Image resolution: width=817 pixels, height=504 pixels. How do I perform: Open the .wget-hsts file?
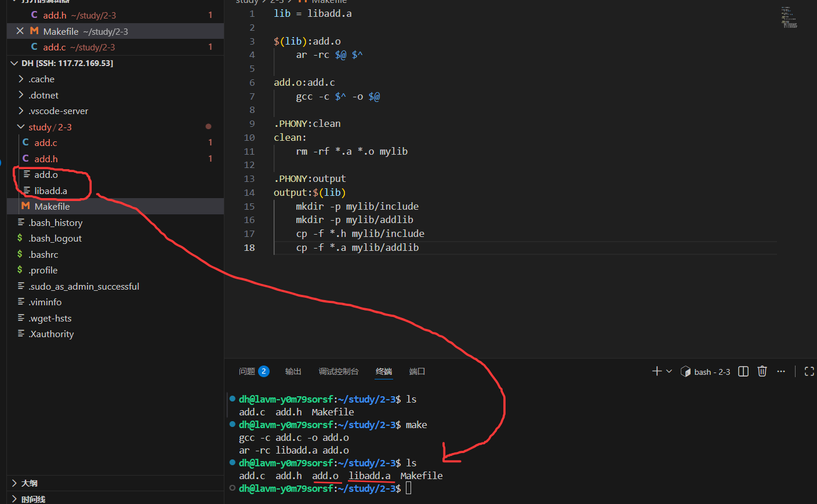(115, 318)
